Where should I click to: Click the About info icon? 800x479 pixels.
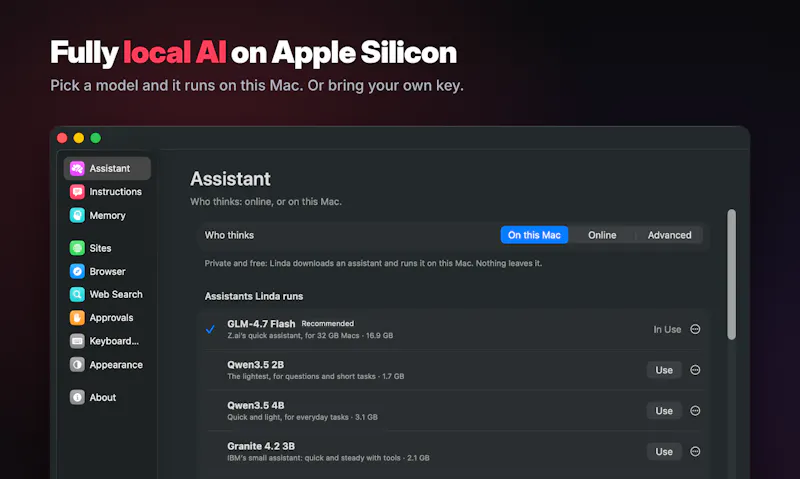click(x=77, y=397)
